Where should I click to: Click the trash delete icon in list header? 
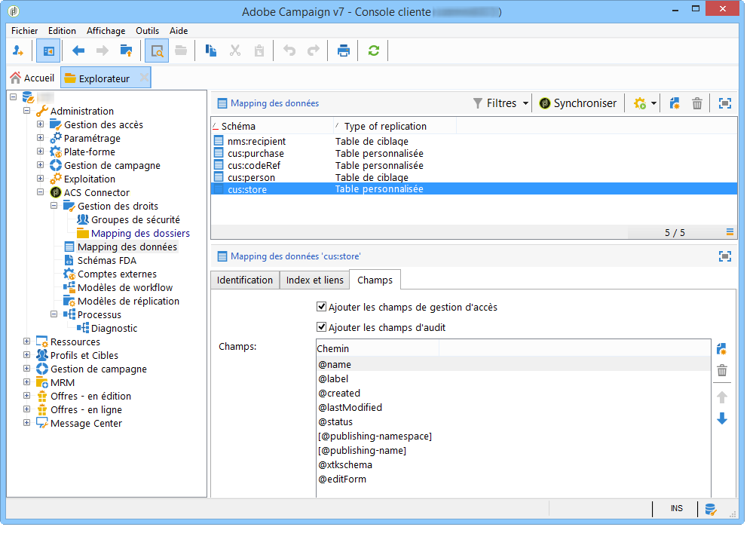[x=696, y=103]
